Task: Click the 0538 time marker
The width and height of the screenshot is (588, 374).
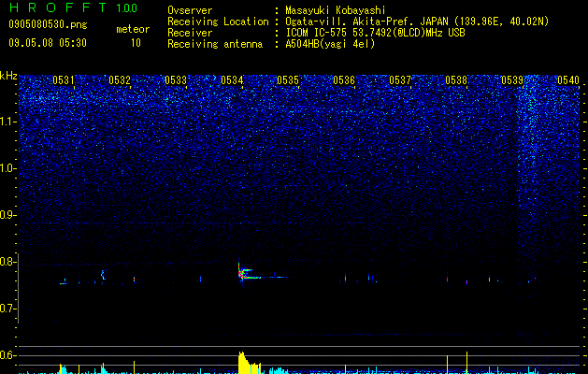Action: [x=456, y=79]
